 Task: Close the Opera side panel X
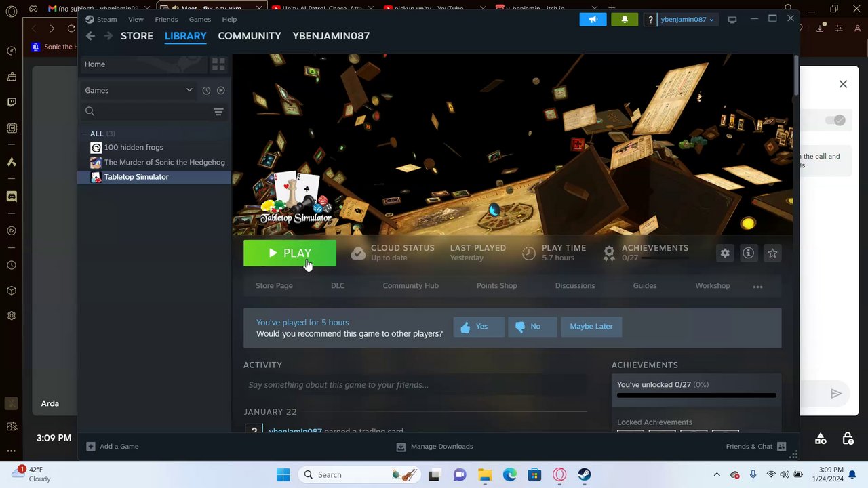[843, 84]
